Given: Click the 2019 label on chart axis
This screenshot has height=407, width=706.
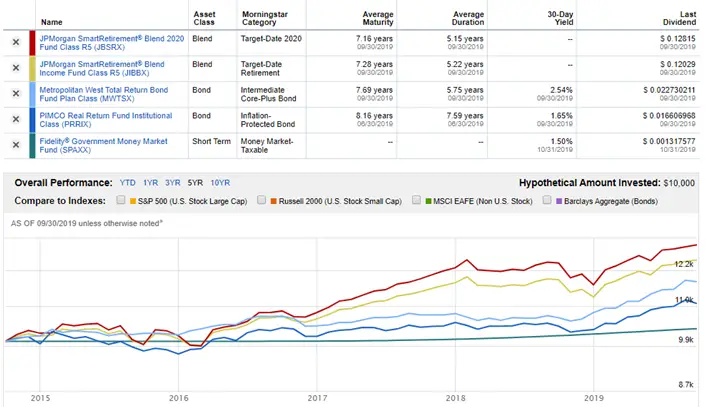Looking at the screenshot, I should pos(594,398).
